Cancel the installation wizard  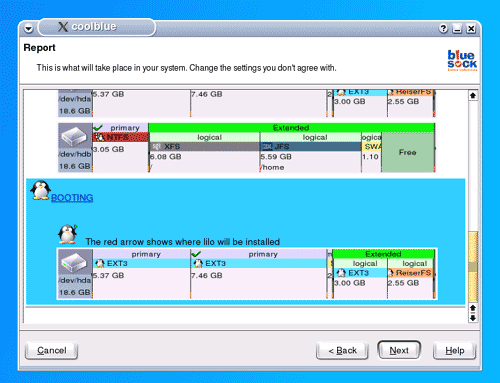click(x=52, y=351)
